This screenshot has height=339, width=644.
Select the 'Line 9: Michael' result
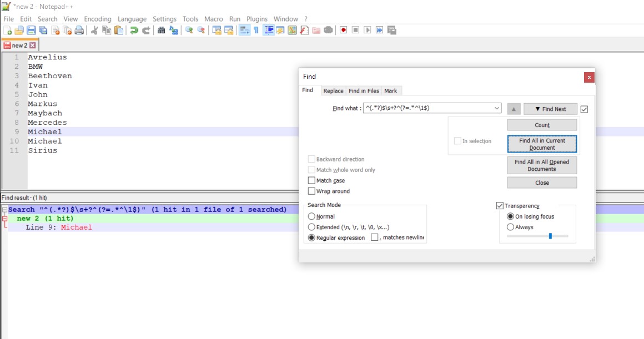59,227
